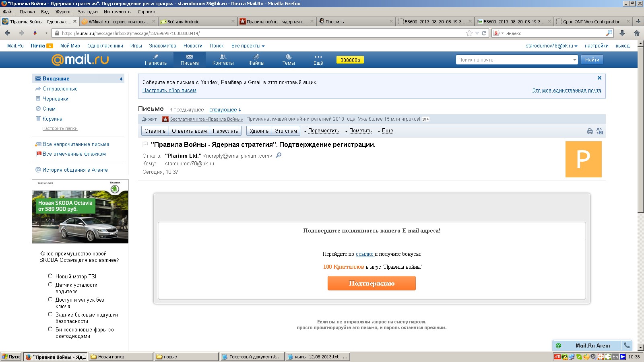
Task: Bookmark this page with the star icon
Action: point(469,33)
